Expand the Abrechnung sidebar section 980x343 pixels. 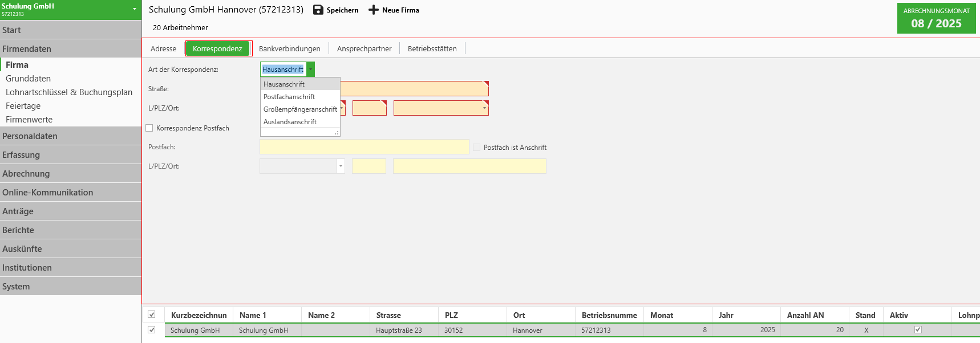click(x=26, y=174)
